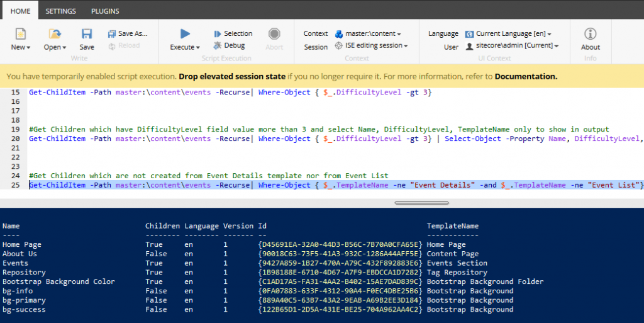Click Drop elevated session state link
Viewport: 644px width, 323px height.
[x=232, y=77]
